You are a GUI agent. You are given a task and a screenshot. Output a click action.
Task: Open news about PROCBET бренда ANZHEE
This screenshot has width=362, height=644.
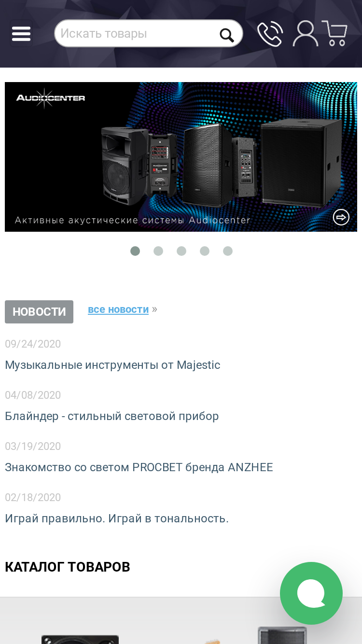[x=139, y=467]
